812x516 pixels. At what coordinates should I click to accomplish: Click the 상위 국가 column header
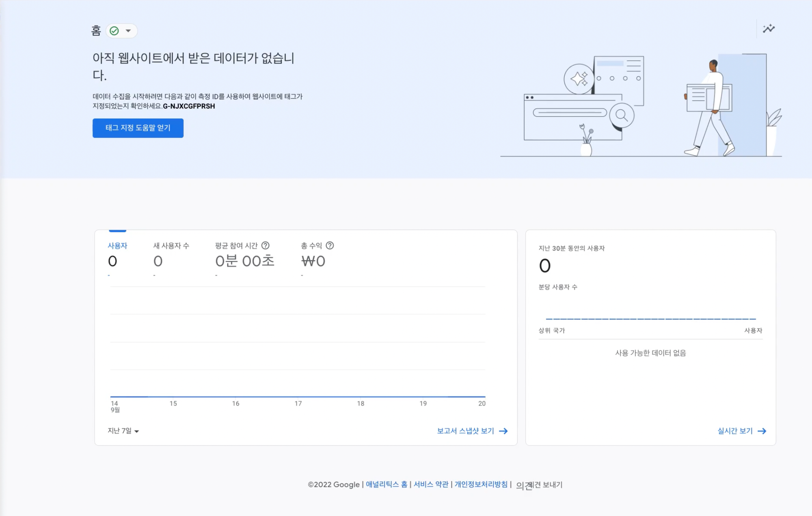[x=552, y=331]
